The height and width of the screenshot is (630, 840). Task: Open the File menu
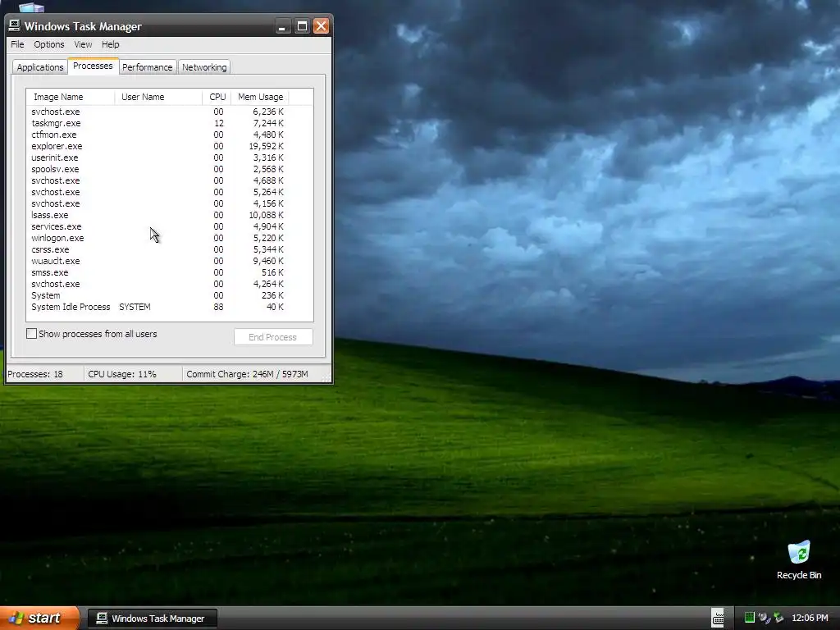tap(17, 44)
